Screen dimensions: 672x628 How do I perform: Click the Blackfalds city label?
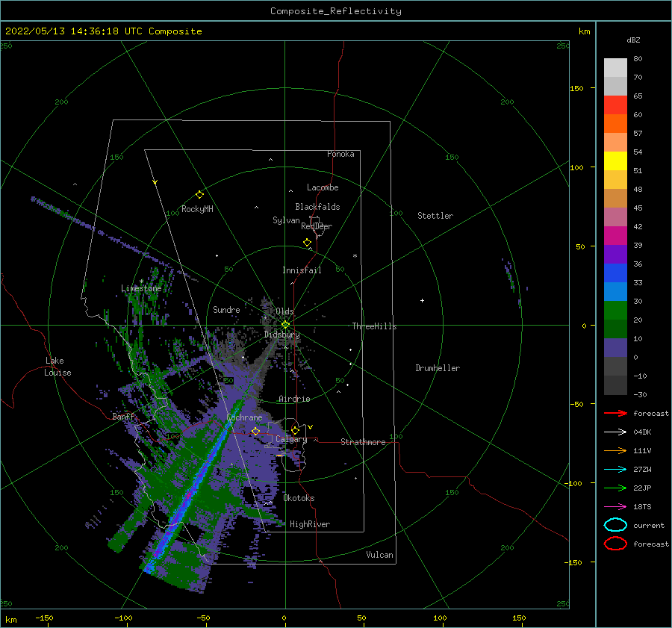point(317,207)
